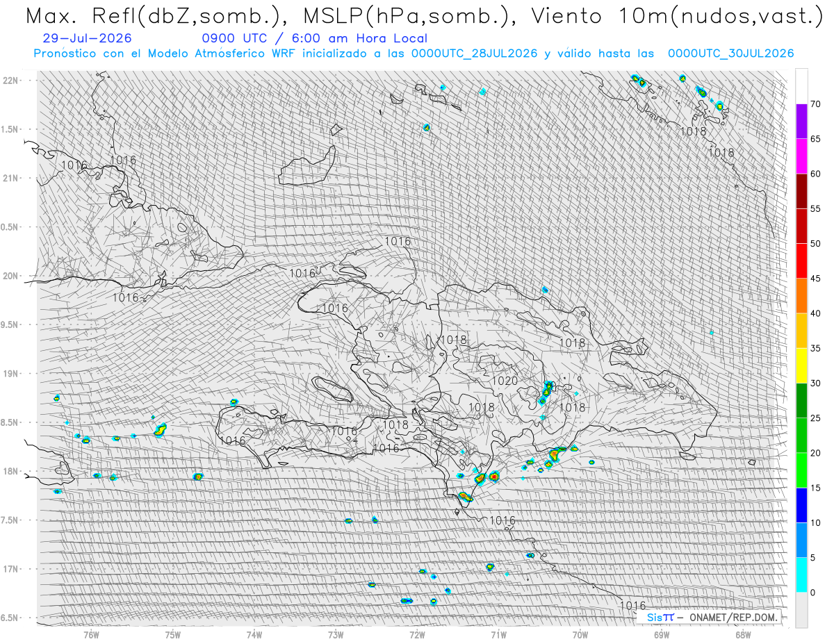Click the '1020' isobar pressure label
Screen dimensions: 834x644
[504, 381]
